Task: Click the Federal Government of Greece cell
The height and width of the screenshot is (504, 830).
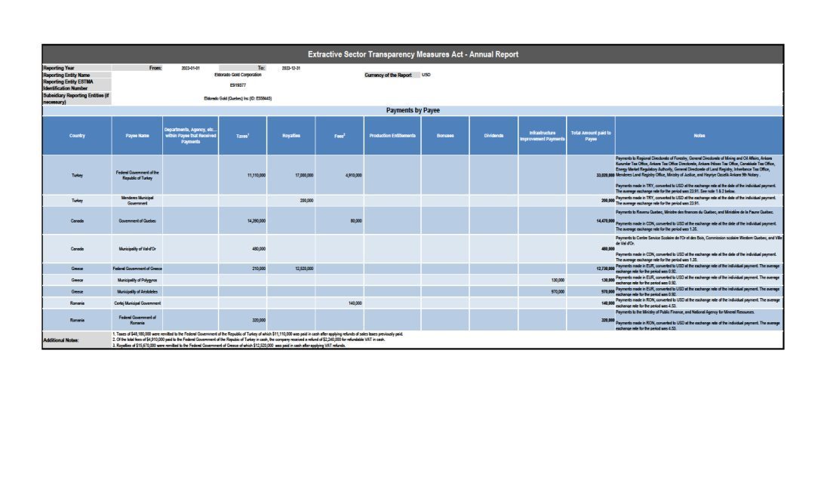Action: (x=137, y=268)
